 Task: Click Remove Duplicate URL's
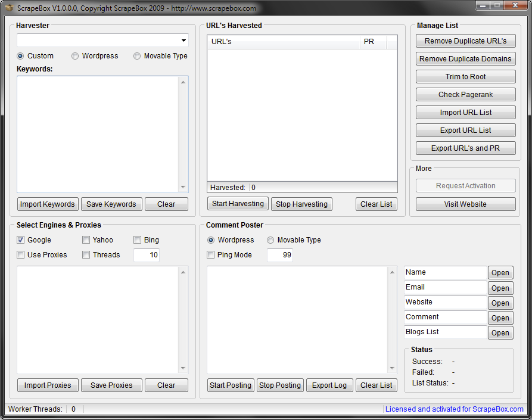click(465, 41)
